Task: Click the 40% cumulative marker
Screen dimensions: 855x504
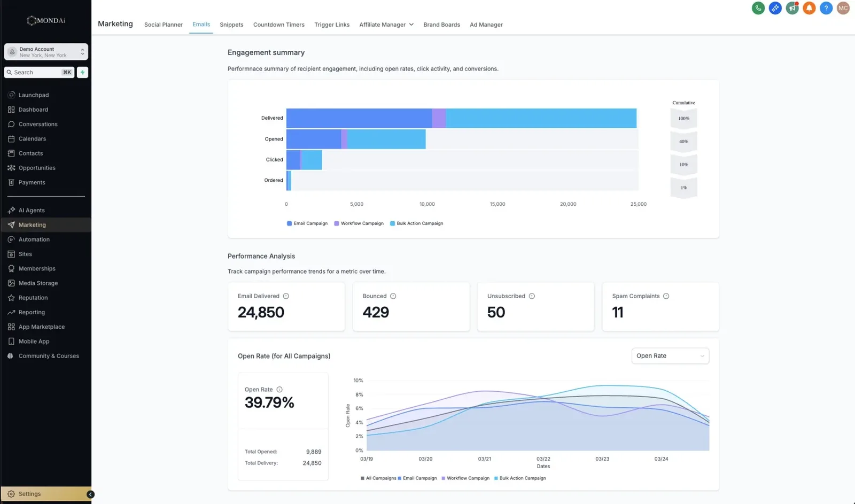Action: point(683,142)
